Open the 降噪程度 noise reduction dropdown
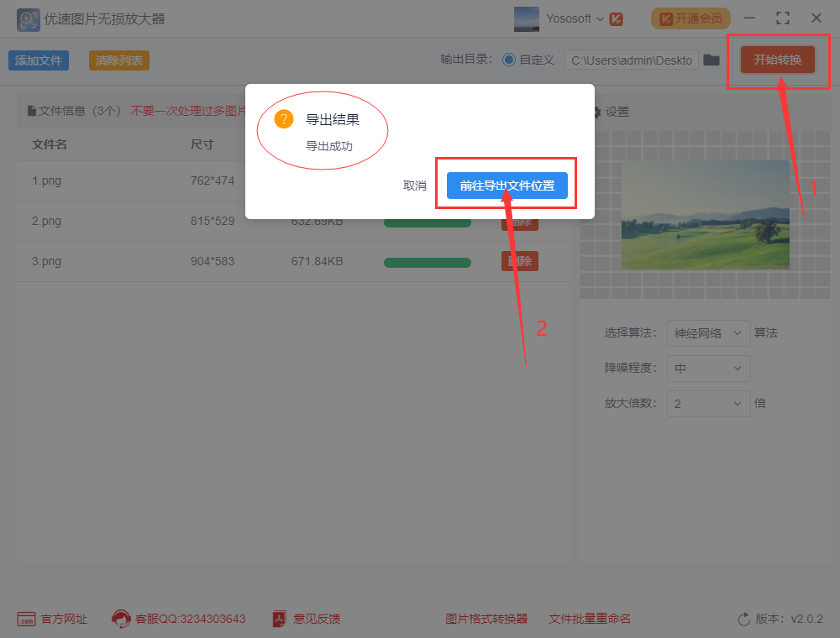840x638 pixels. (x=708, y=369)
